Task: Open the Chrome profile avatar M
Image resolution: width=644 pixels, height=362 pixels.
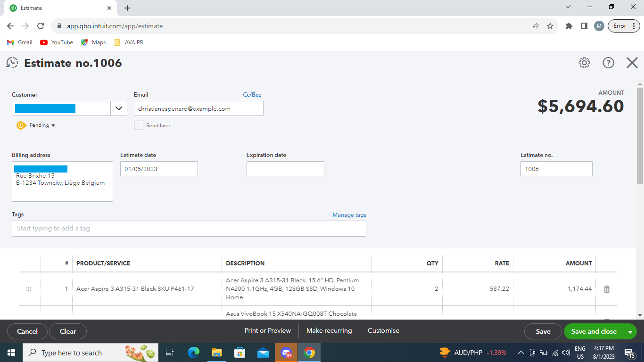Action: click(x=599, y=26)
